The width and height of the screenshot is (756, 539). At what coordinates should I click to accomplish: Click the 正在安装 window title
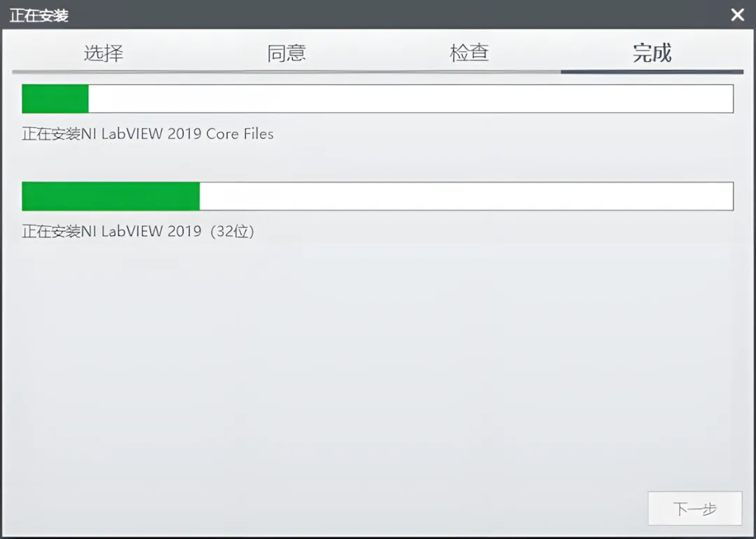coord(39,15)
